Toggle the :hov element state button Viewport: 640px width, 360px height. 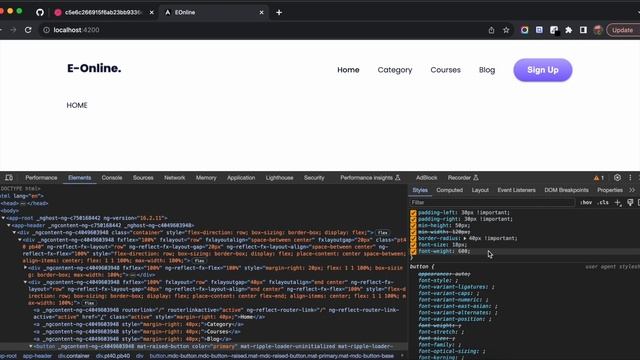coord(586,202)
